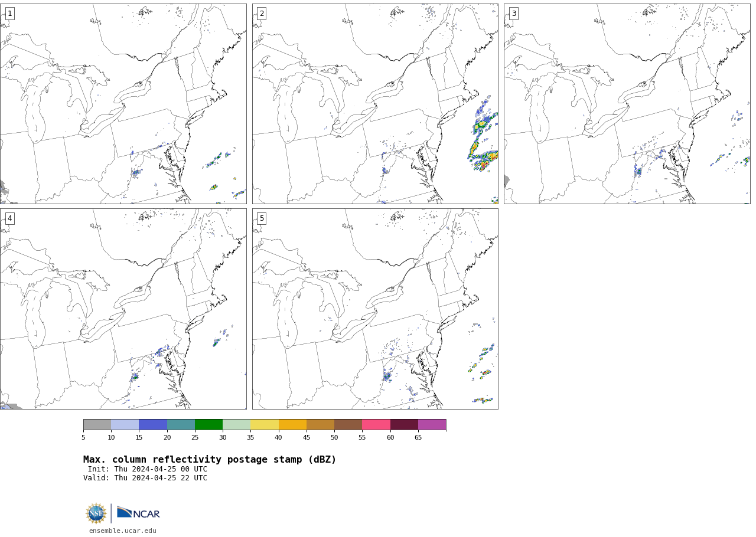Click the colorbar tick label 35

point(250,437)
